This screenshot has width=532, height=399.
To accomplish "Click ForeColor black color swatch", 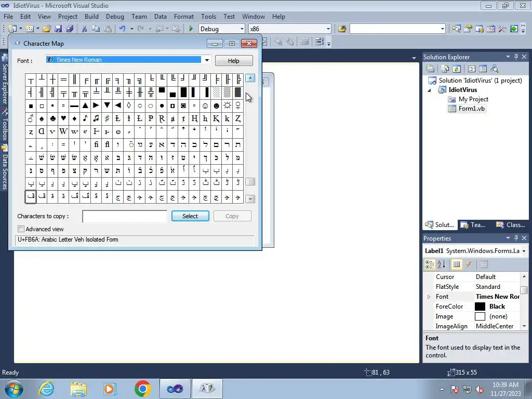I will pos(480,307).
